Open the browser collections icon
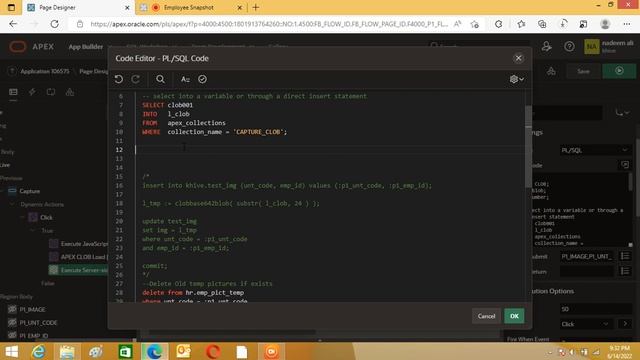The width and height of the screenshot is (640, 360). (x=542, y=24)
